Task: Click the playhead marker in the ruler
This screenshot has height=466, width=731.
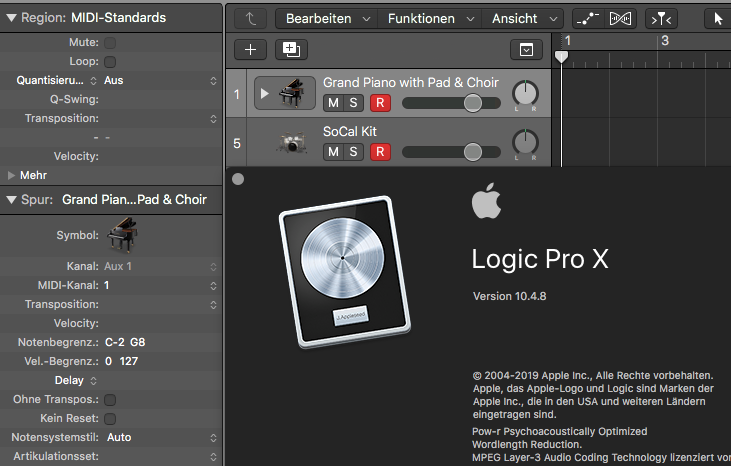Action: (x=561, y=57)
